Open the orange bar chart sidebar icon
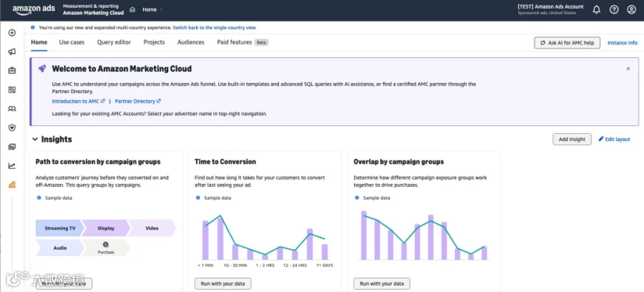The width and height of the screenshot is (644, 292). pyautogui.click(x=12, y=185)
